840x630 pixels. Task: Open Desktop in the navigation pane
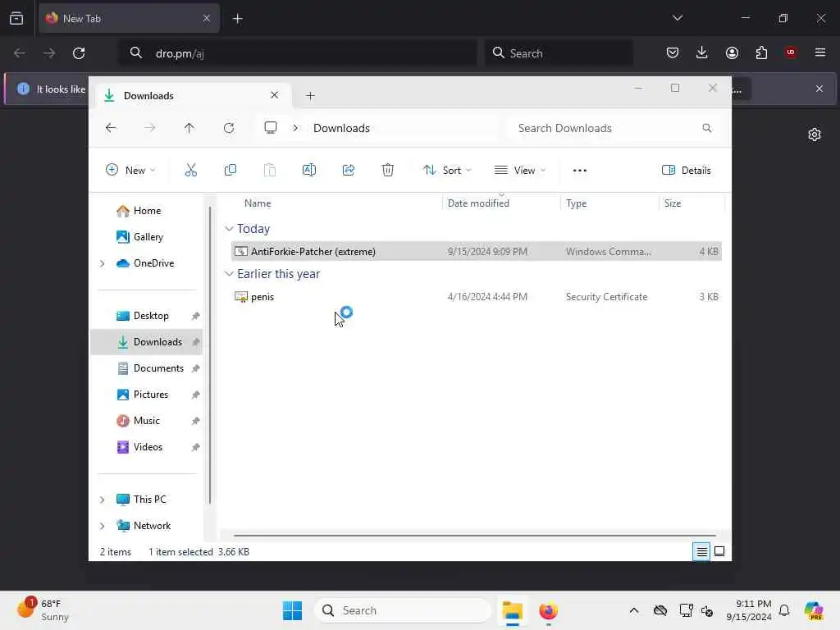pos(143,316)
